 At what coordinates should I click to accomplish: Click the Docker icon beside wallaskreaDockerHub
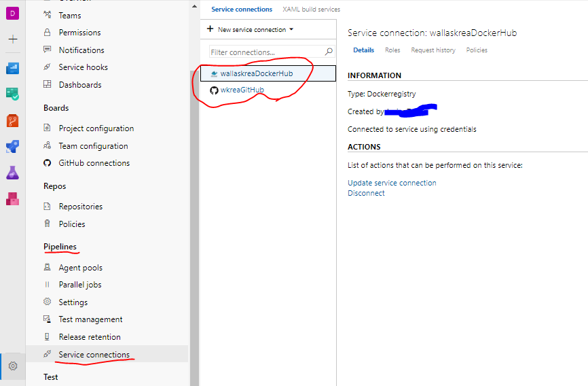[x=214, y=74]
